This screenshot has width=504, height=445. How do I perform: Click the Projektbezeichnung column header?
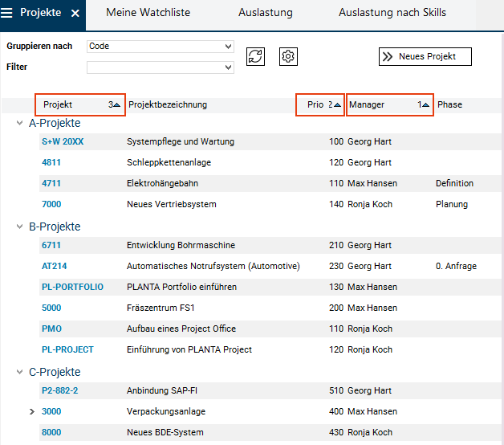coord(167,104)
